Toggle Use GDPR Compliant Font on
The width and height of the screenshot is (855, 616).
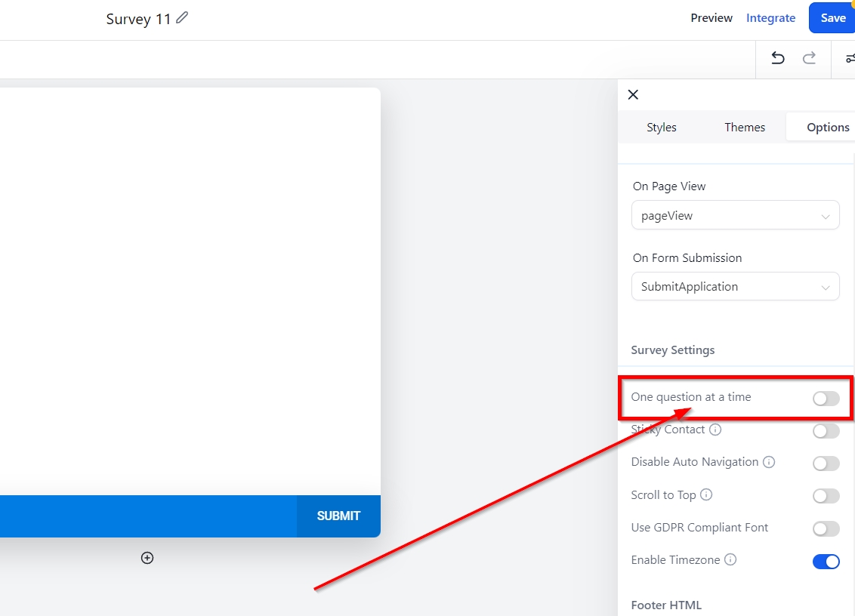[826, 528]
